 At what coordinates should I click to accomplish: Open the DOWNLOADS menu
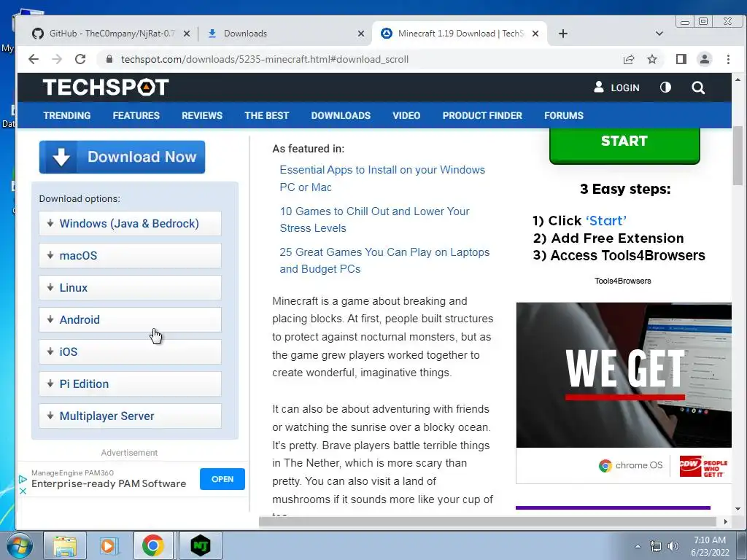click(x=341, y=115)
